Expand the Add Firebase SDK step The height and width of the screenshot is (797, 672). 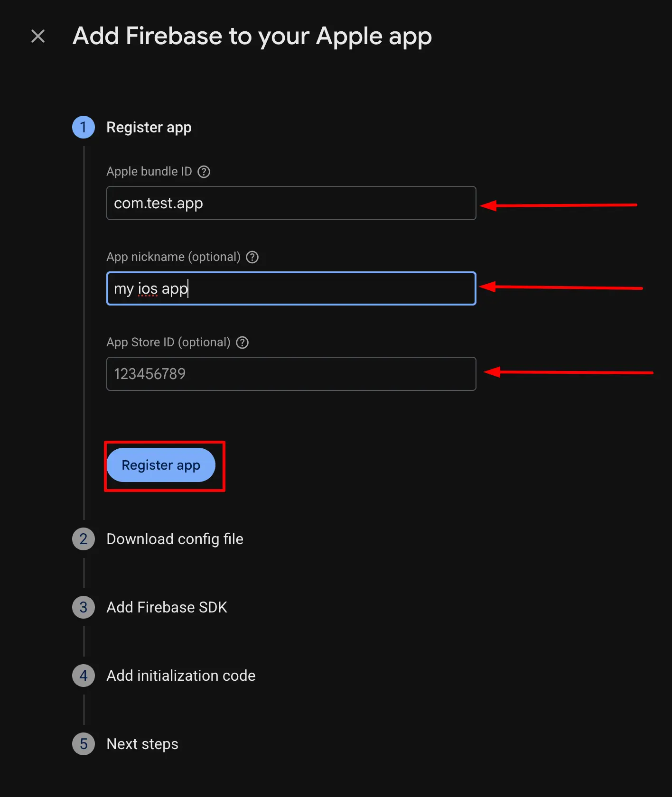click(167, 607)
